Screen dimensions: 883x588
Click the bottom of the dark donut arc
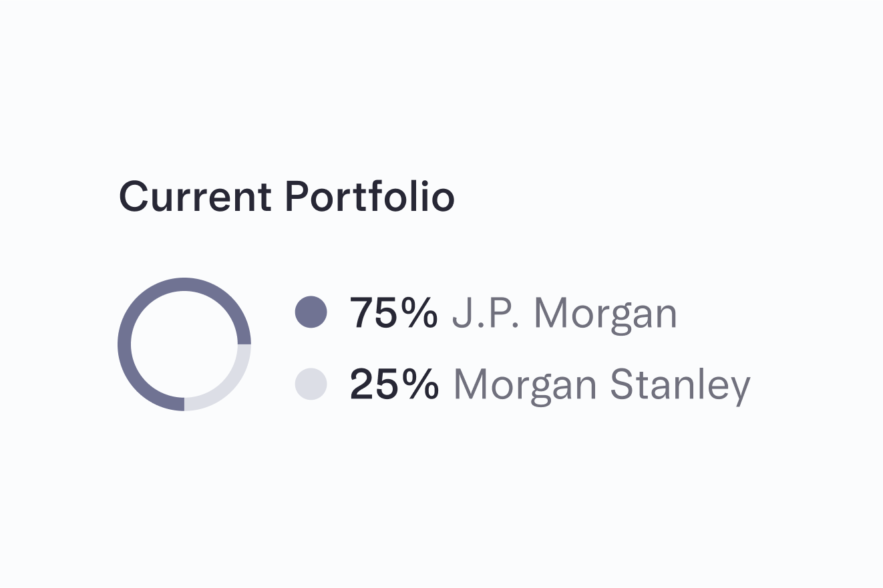167,402
